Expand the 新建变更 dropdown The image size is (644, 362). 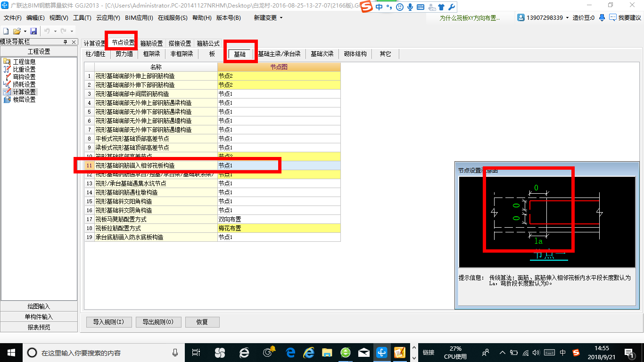(281, 18)
